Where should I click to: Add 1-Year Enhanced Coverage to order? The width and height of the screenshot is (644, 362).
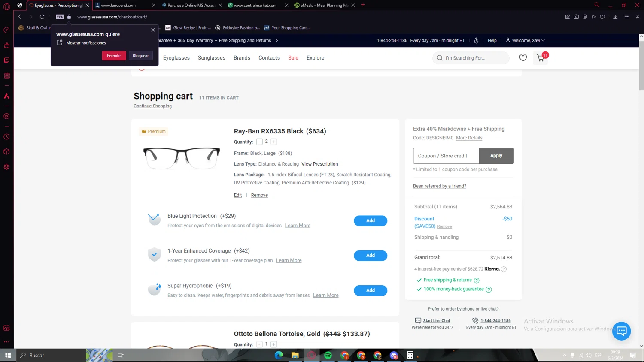371,256
